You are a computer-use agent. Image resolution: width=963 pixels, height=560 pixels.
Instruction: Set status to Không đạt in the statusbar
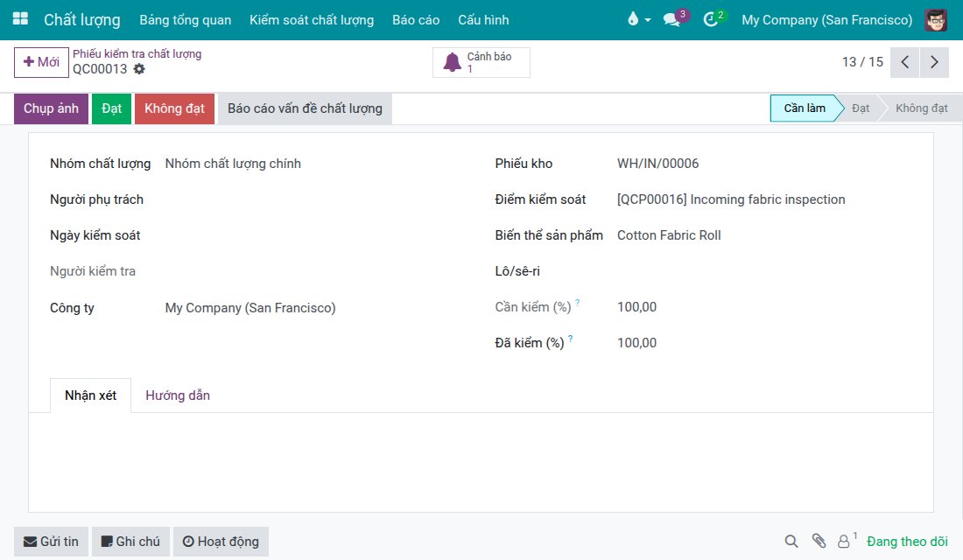tap(921, 108)
